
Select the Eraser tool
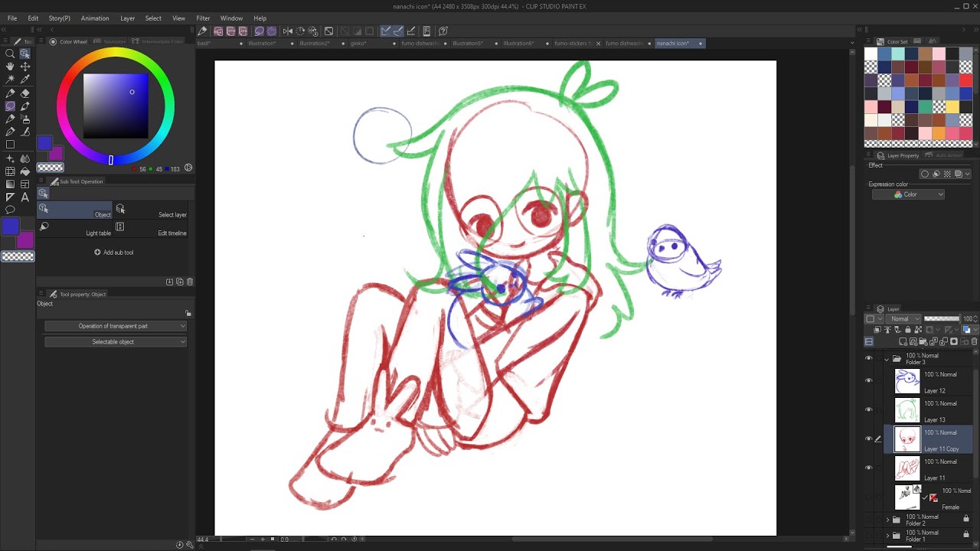point(24,93)
